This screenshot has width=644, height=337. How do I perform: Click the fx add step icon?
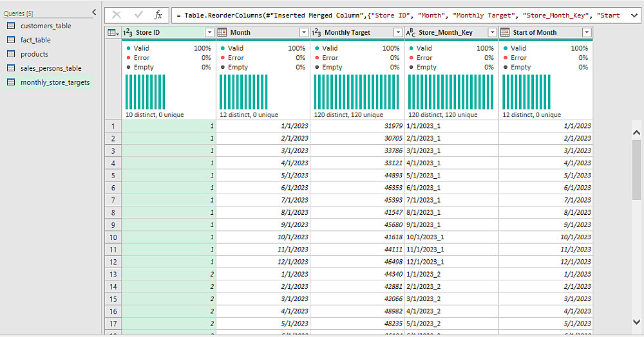tap(158, 15)
